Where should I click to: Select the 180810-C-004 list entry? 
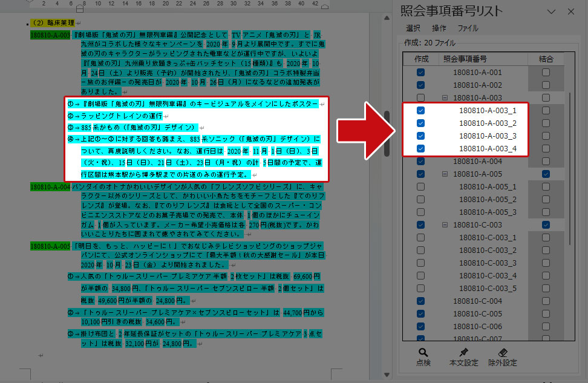478,301
